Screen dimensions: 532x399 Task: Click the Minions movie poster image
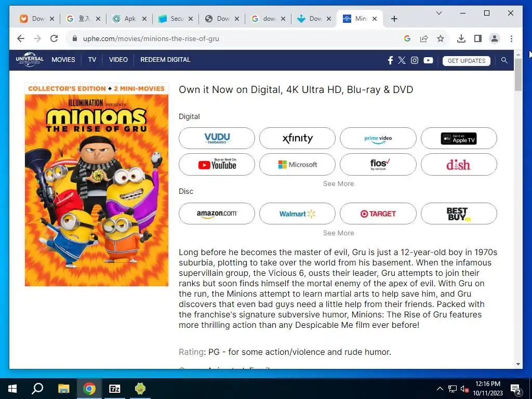click(97, 184)
